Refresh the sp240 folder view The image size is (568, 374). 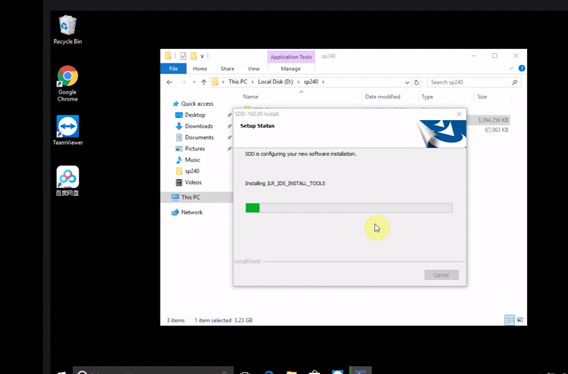[x=417, y=82]
